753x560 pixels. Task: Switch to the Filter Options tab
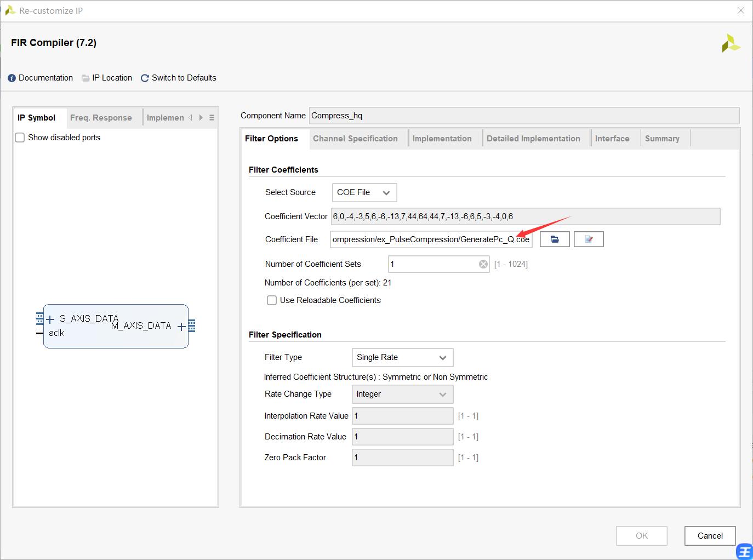pos(271,139)
